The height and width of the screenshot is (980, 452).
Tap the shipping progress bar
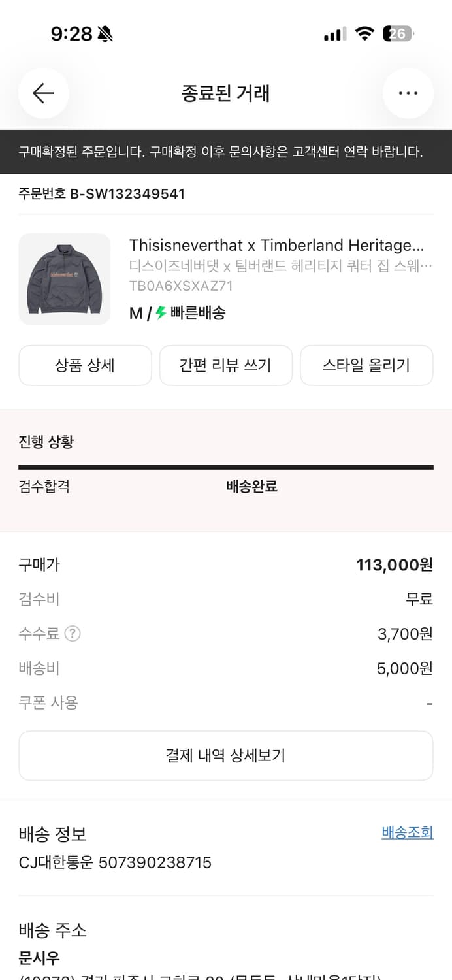tap(225, 466)
